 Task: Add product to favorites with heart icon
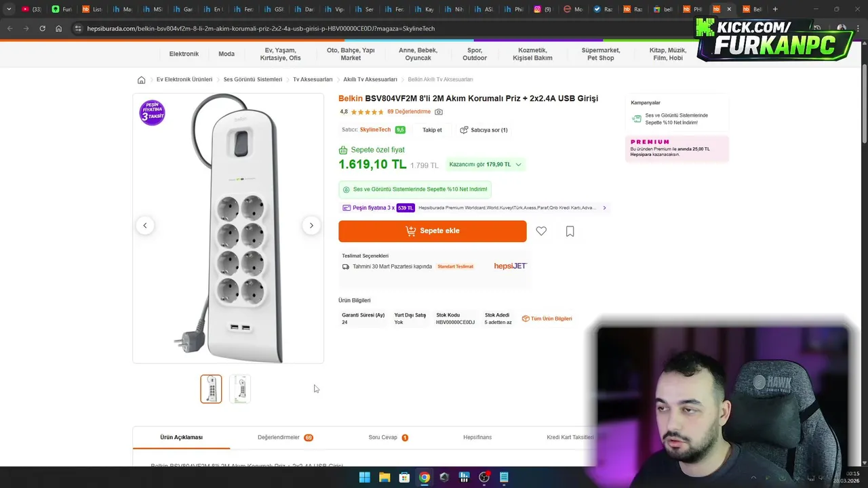(541, 231)
